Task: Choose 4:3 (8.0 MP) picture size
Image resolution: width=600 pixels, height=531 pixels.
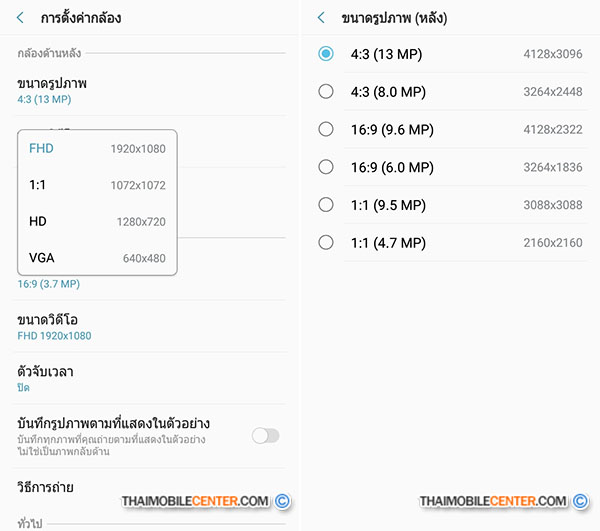Action: (x=451, y=92)
